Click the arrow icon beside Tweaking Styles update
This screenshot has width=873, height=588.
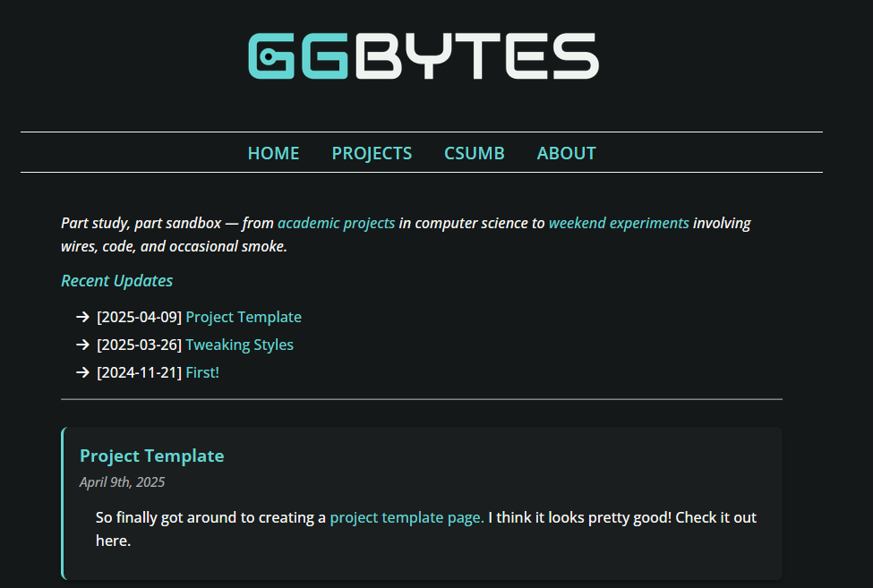point(82,345)
